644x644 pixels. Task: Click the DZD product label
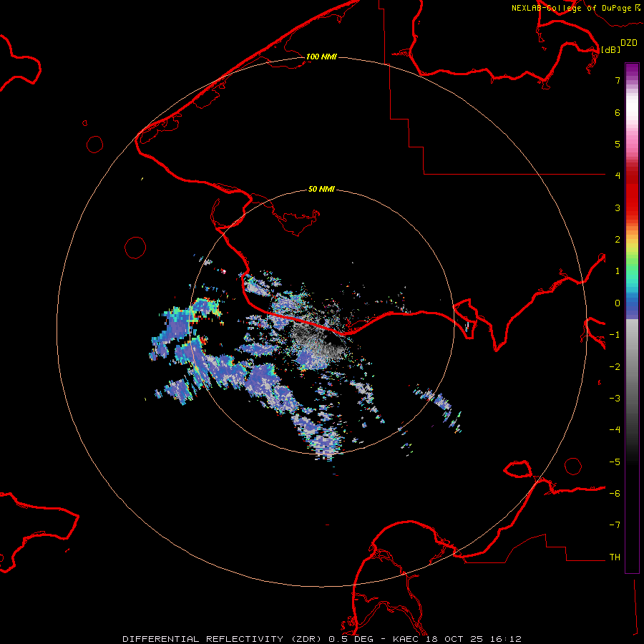point(629,43)
